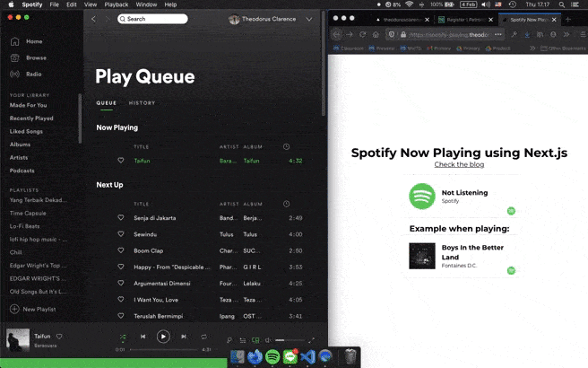Expand the account dropdown chevron

click(308, 19)
